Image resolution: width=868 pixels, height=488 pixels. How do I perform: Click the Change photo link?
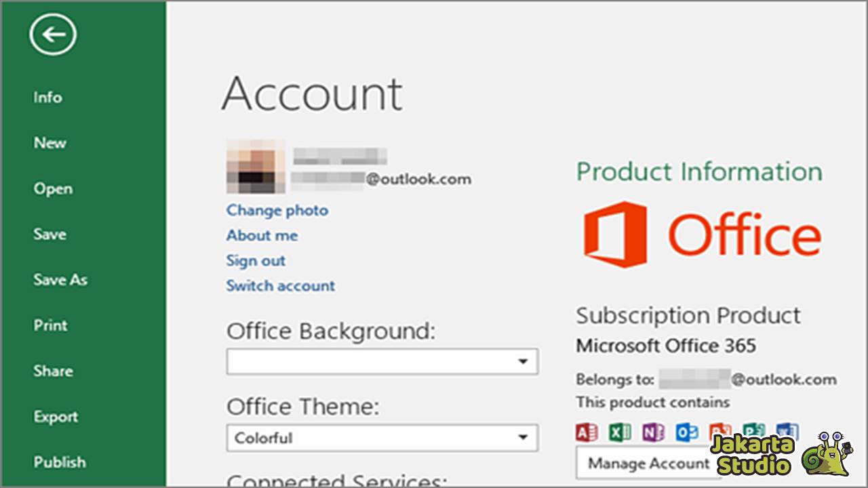click(277, 210)
